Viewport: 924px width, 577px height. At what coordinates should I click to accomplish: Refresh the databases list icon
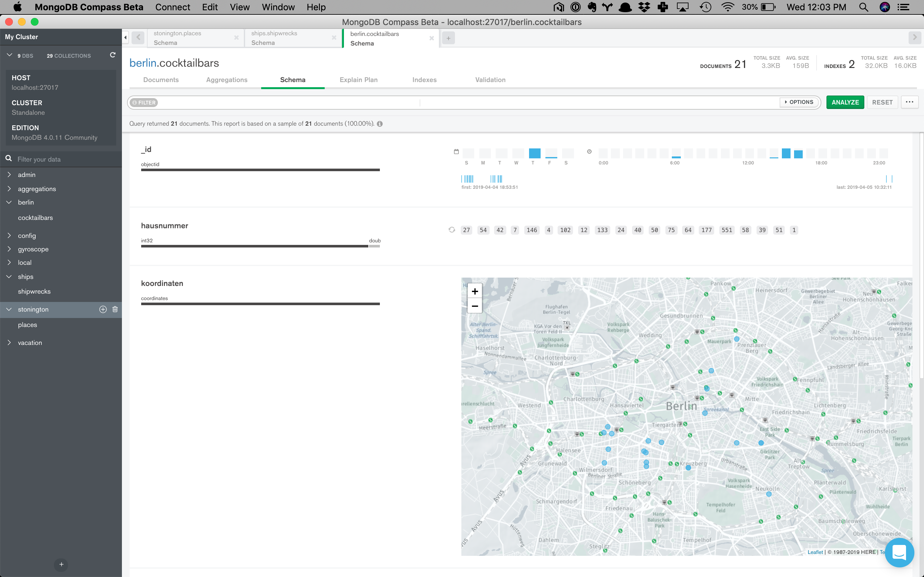coord(113,55)
